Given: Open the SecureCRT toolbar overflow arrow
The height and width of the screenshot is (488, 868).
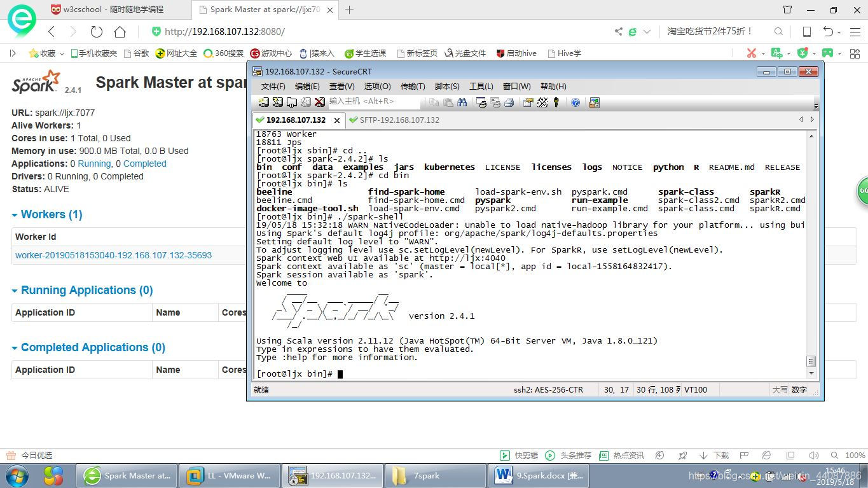Looking at the screenshot, I should pos(816,106).
